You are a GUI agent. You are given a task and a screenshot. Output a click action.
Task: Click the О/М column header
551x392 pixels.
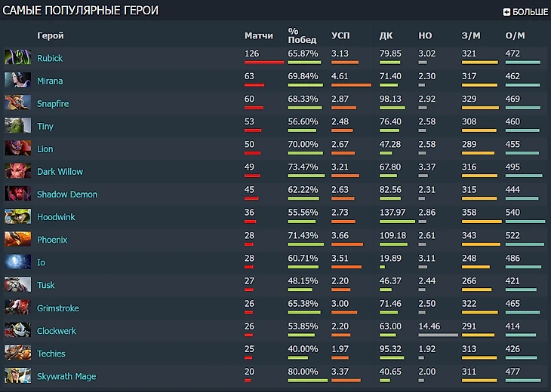tap(515, 35)
